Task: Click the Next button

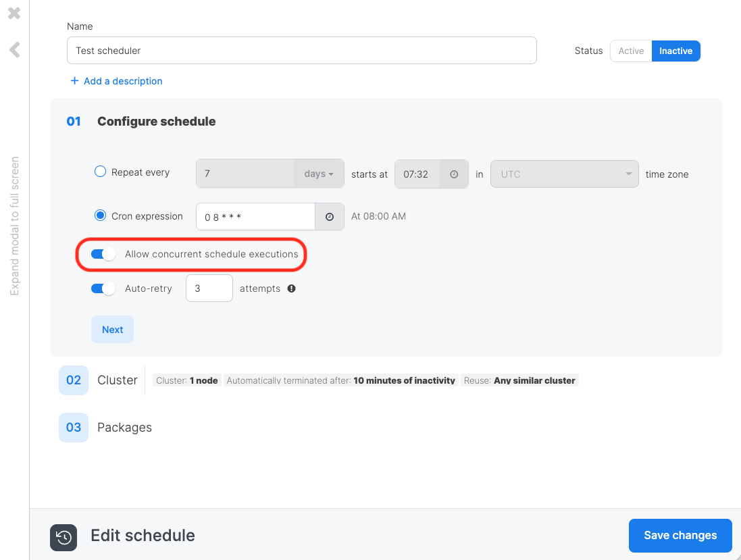Action: pyautogui.click(x=112, y=330)
